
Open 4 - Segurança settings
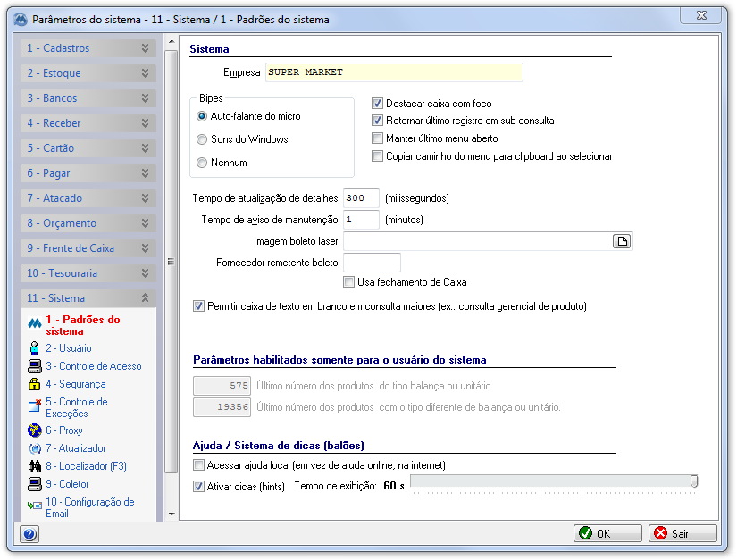tap(76, 384)
